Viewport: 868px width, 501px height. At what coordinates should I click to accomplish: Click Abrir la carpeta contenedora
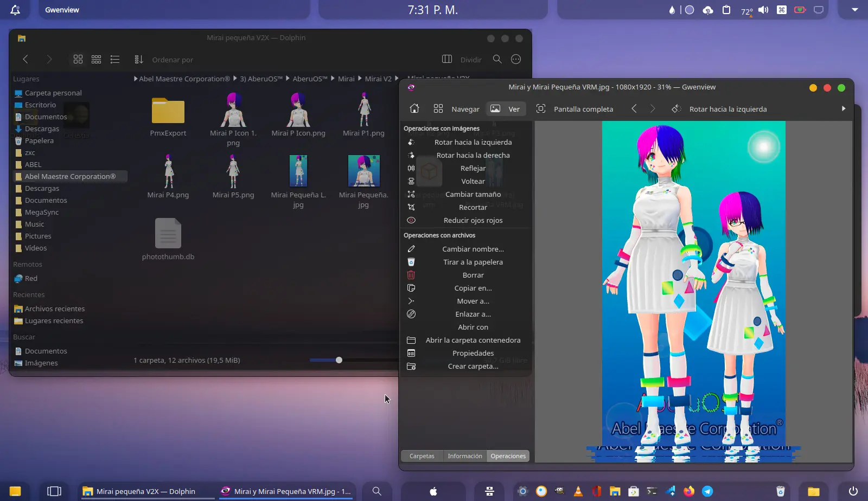pos(473,340)
